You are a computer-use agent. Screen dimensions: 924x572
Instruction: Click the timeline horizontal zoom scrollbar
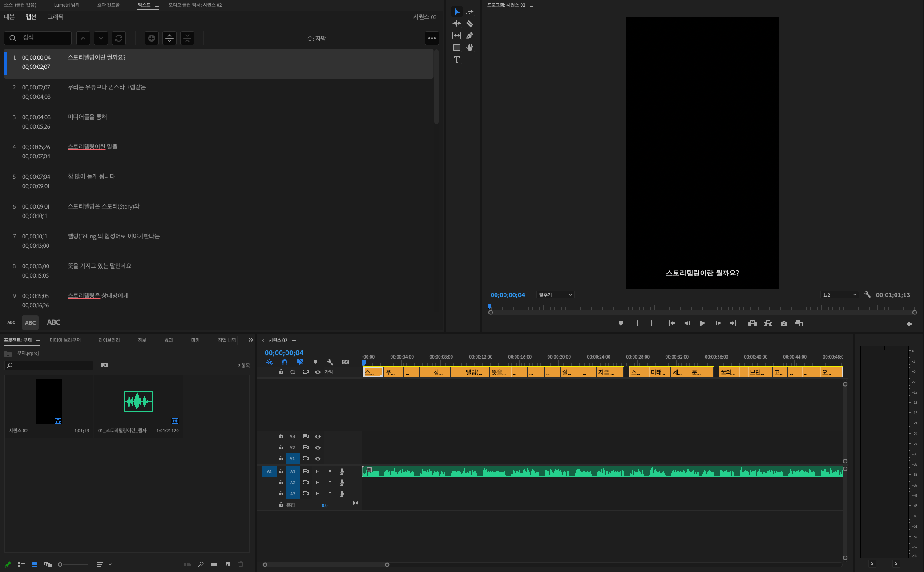[326, 564]
